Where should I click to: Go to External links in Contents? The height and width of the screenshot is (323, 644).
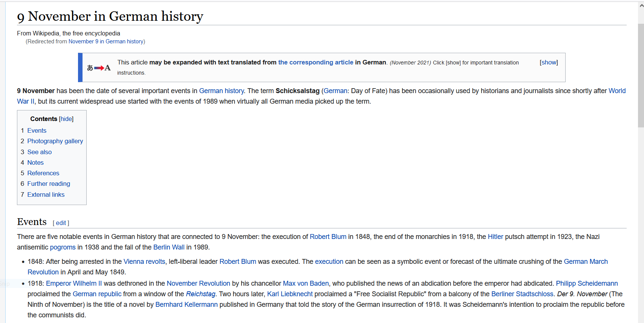(46, 195)
